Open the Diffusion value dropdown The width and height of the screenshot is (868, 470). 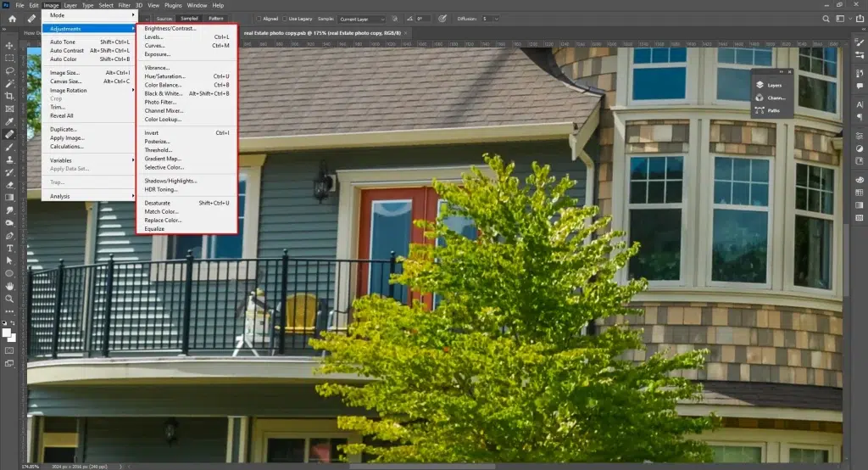click(491, 18)
